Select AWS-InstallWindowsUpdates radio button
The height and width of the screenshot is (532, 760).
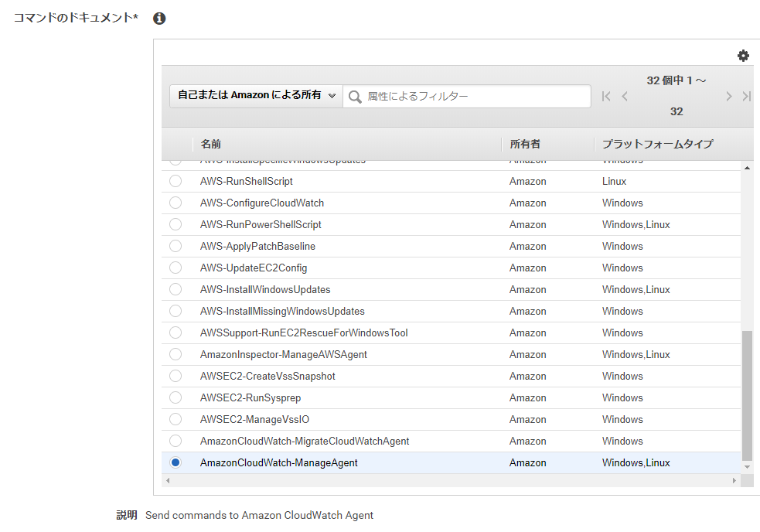(176, 289)
